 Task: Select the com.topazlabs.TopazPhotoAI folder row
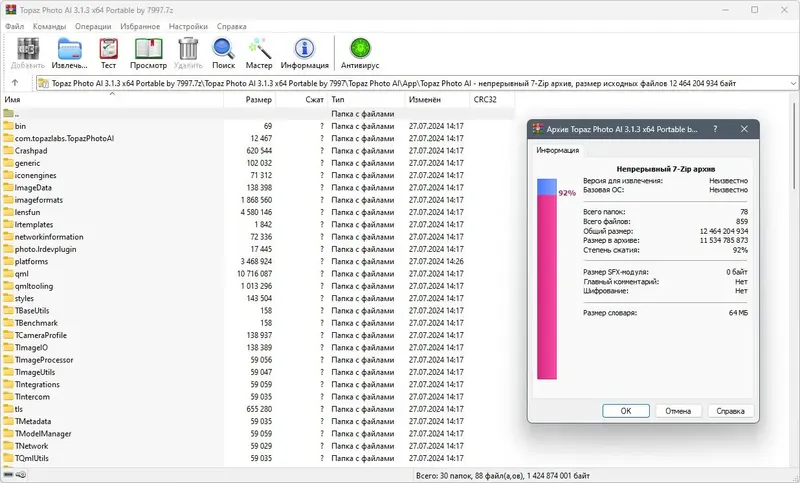tap(258, 138)
